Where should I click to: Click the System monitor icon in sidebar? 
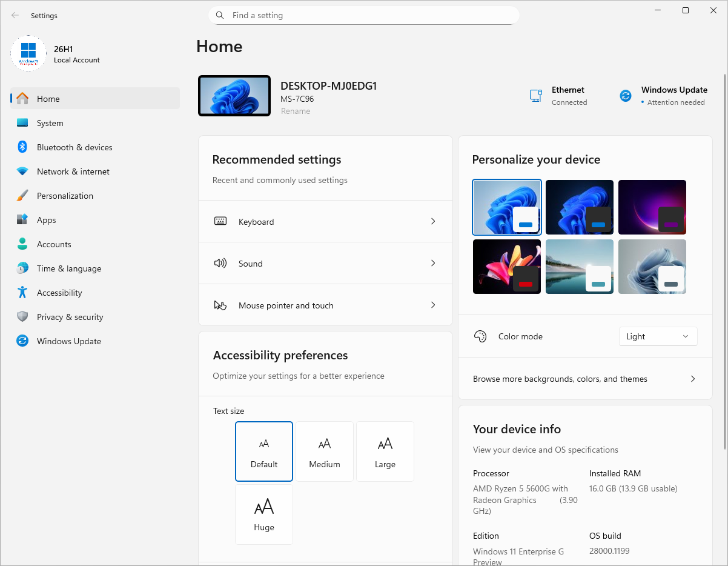[x=22, y=123]
